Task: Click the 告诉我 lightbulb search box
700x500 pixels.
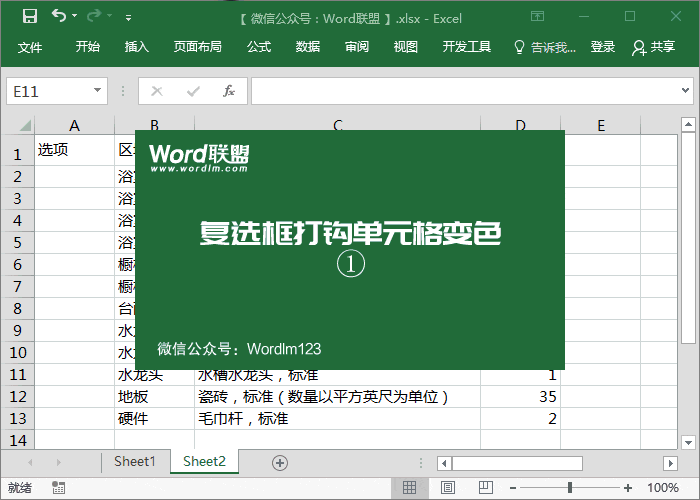Action: pos(545,47)
